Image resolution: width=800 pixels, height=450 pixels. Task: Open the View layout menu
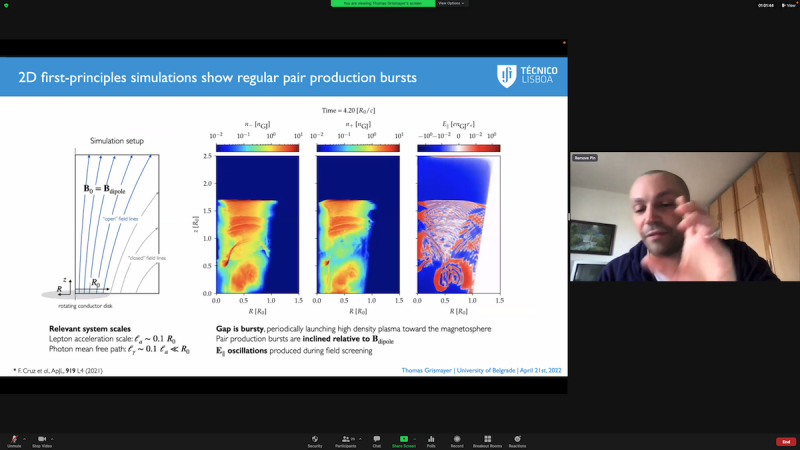(787, 4)
